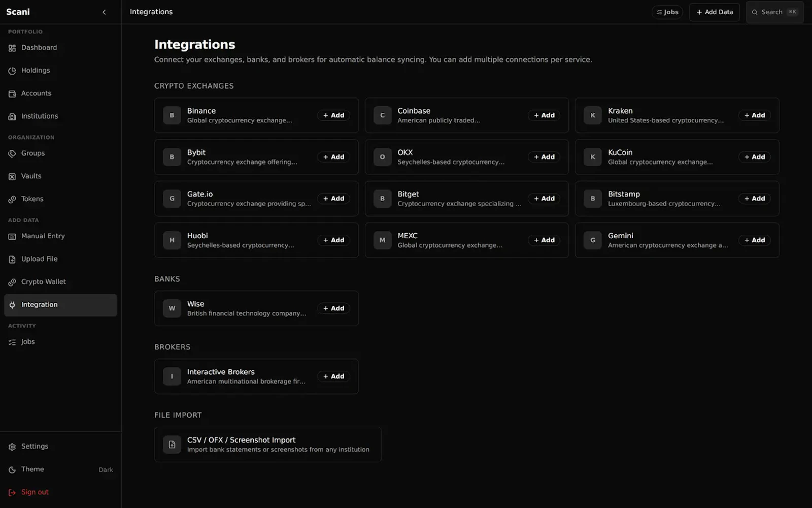
Task: Open the Institutions sidebar item
Action: [x=60, y=116]
